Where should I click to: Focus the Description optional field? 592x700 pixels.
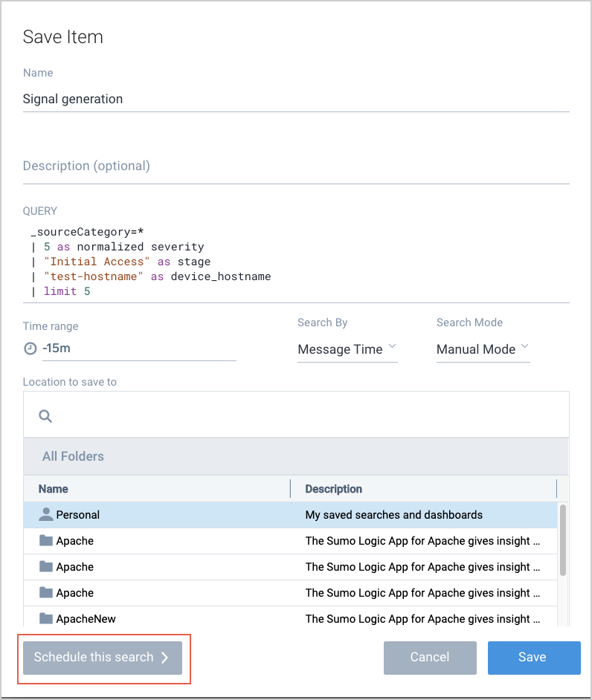point(296,166)
